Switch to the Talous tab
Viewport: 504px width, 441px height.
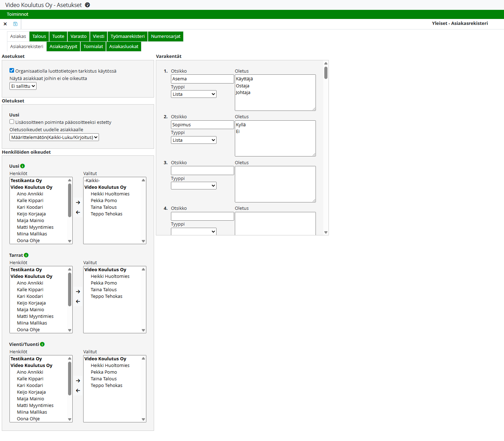click(39, 36)
